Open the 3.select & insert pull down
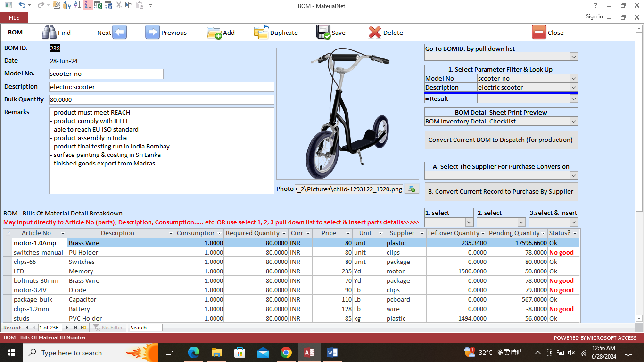Image resolution: width=644 pixels, height=362 pixels. pyautogui.click(x=574, y=222)
